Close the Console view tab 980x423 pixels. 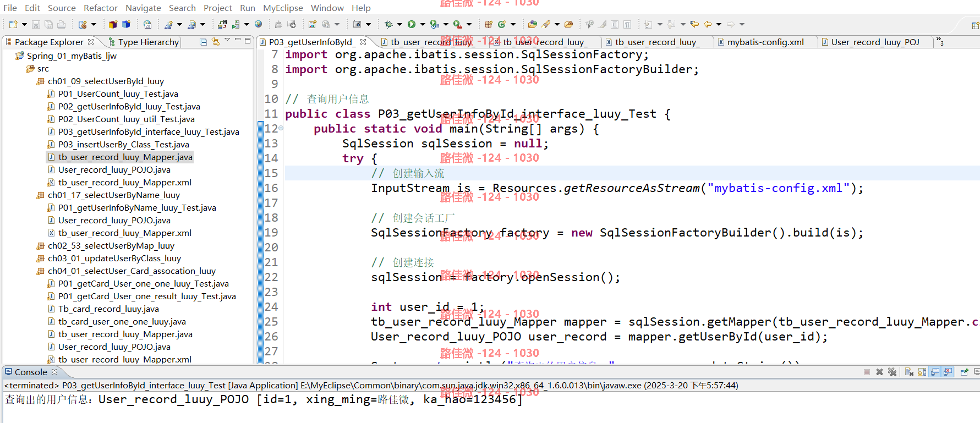click(54, 372)
